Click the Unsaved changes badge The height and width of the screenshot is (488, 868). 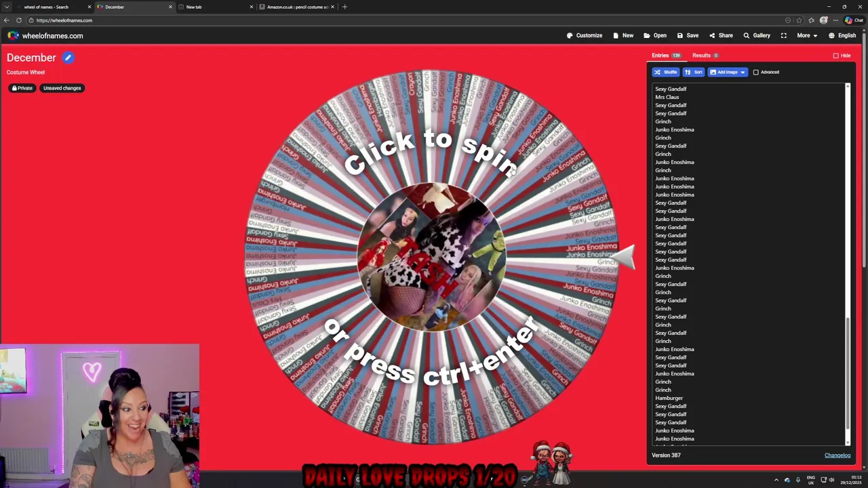[x=62, y=88]
